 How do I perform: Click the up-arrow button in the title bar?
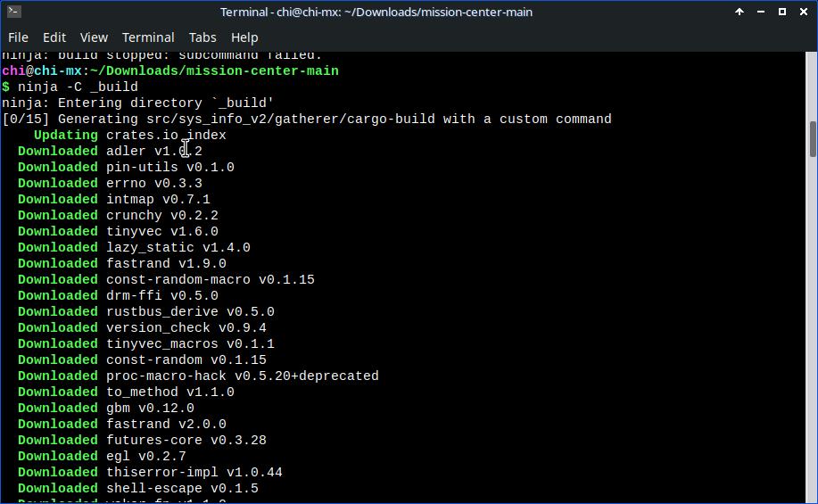(x=740, y=12)
